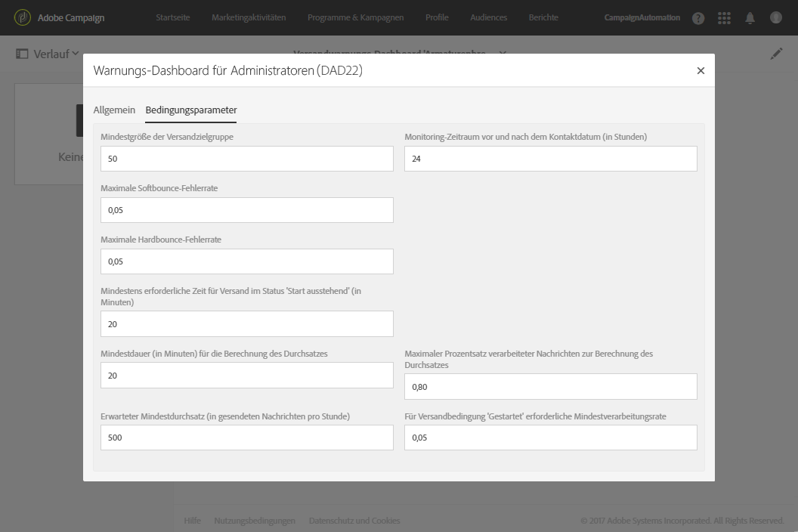This screenshot has height=532, width=798.
Task: Go to Programme & Kampagnen
Action: 355,17
